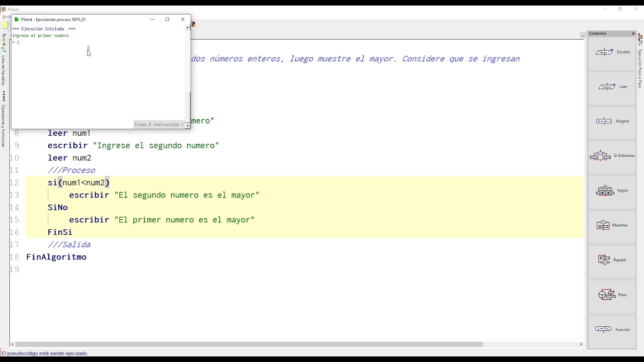Insert the Leer command

tap(612, 87)
